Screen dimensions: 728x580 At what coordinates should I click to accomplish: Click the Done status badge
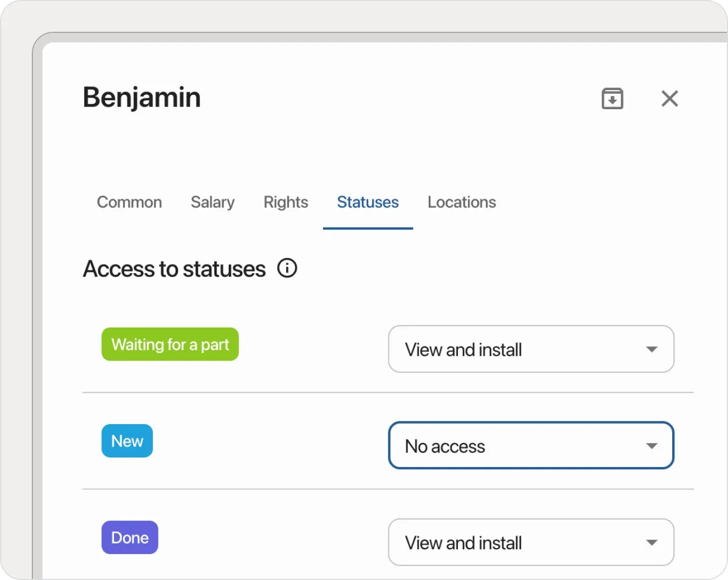click(129, 537)
